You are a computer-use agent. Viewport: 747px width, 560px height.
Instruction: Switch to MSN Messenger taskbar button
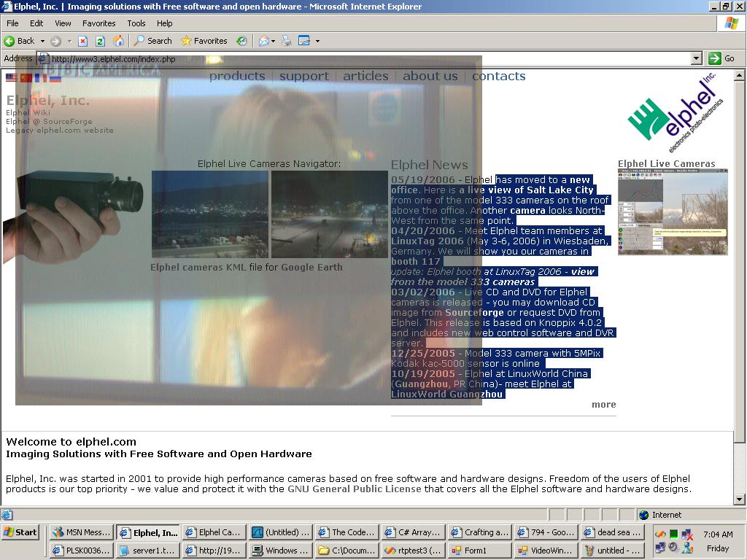(x=82, y=532)
